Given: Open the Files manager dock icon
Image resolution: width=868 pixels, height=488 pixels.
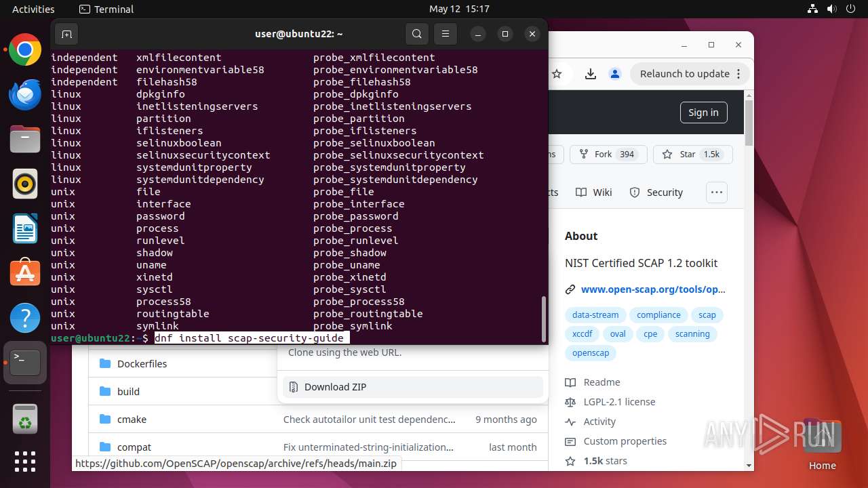Looking at the screenshot, I should tap(25, 139).
